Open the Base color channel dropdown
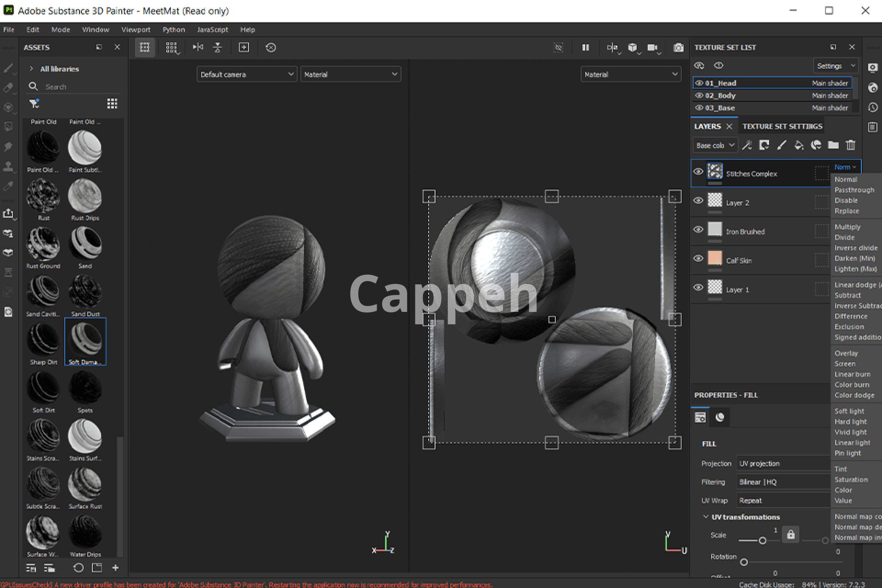Image resolution: width=882 pixels, height=588 pixels. coord(715,145)
